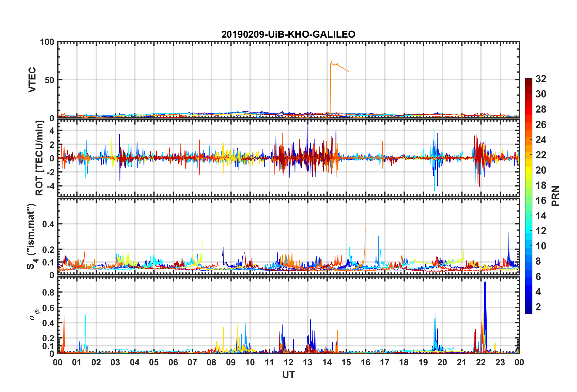Image resolution: width=577 pixels, height=392 pixels.
Task: Click the "UT" x-axis label
Action: 288,375
